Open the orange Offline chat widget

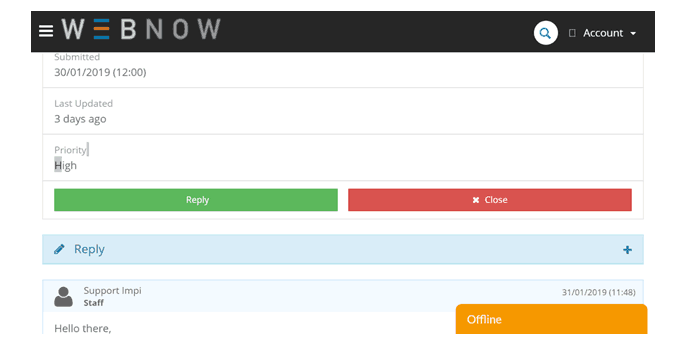pyautogui.click(x=551, y=319)
